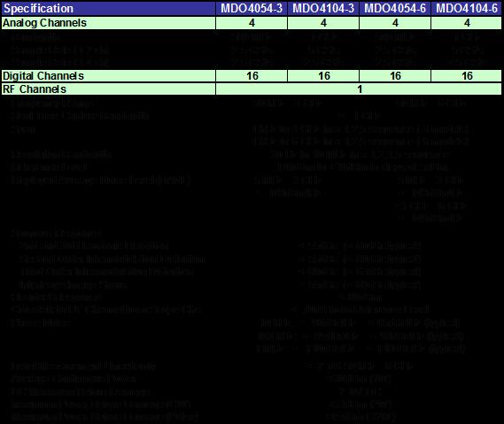Select first dark row label beneath RF Channels

point(52,104)
